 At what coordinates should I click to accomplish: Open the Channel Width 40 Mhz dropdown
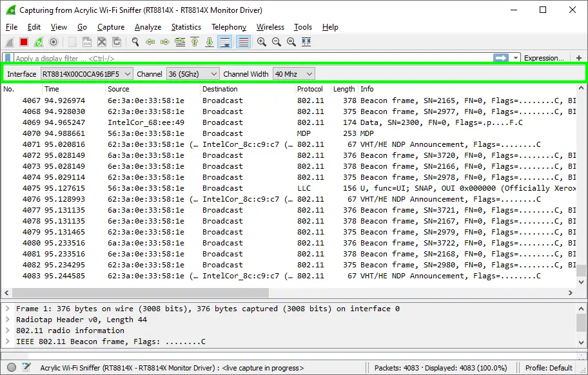tap(293, 74)
